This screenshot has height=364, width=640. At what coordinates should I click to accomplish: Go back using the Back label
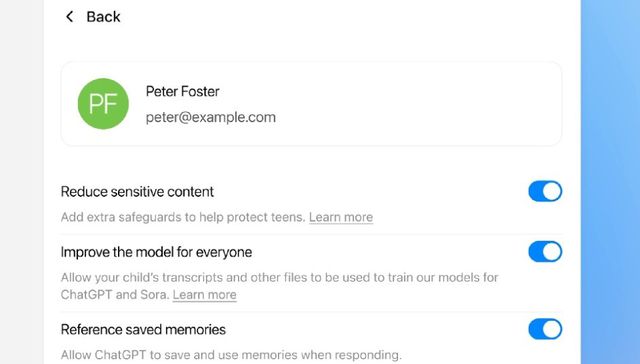click(103, 17)
